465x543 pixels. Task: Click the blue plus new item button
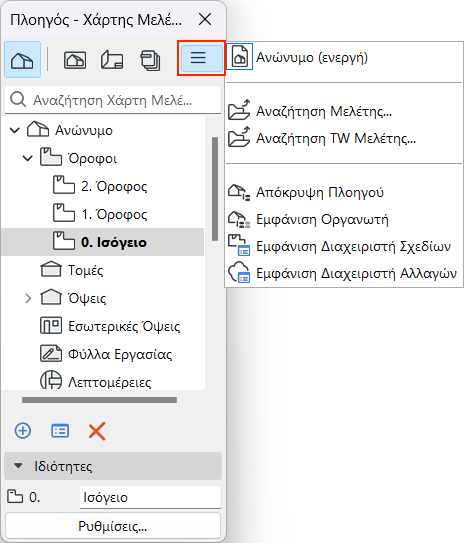coord(23,431)
